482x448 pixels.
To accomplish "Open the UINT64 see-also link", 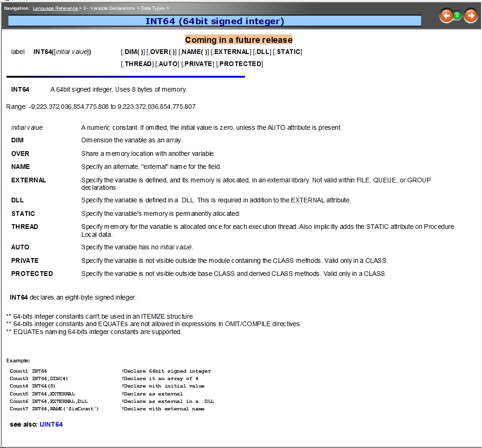I will (51, 424).
